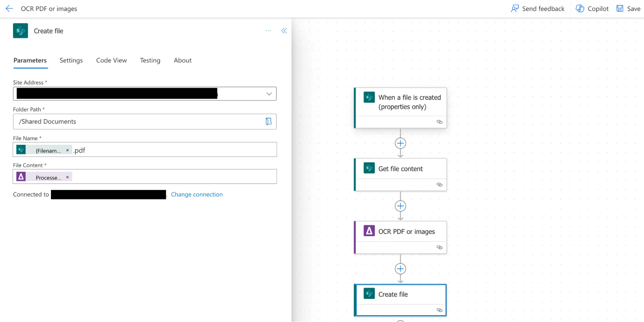
Task: Add step after the trigger using plus button
Action: point(400,143)
